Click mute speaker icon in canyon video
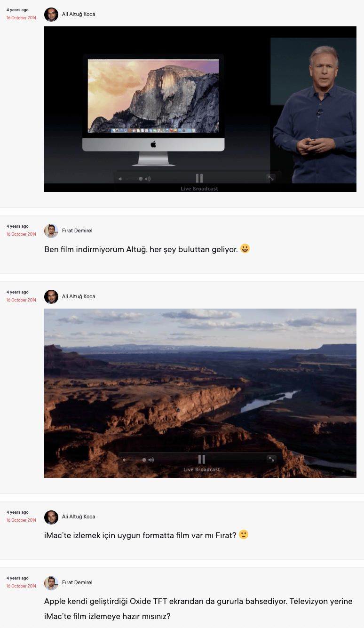This screenshot has height=628, width=364. coord(125,460)
